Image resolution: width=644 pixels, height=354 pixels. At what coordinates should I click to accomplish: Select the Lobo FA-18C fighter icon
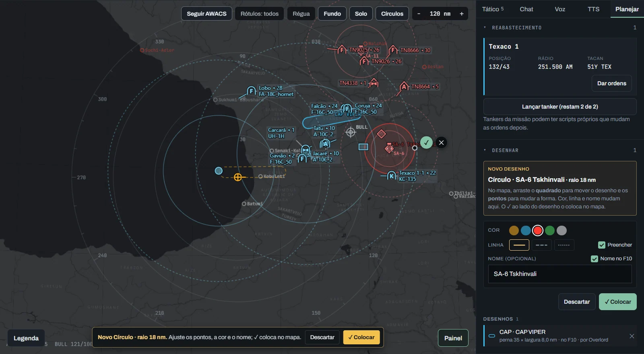252,91
